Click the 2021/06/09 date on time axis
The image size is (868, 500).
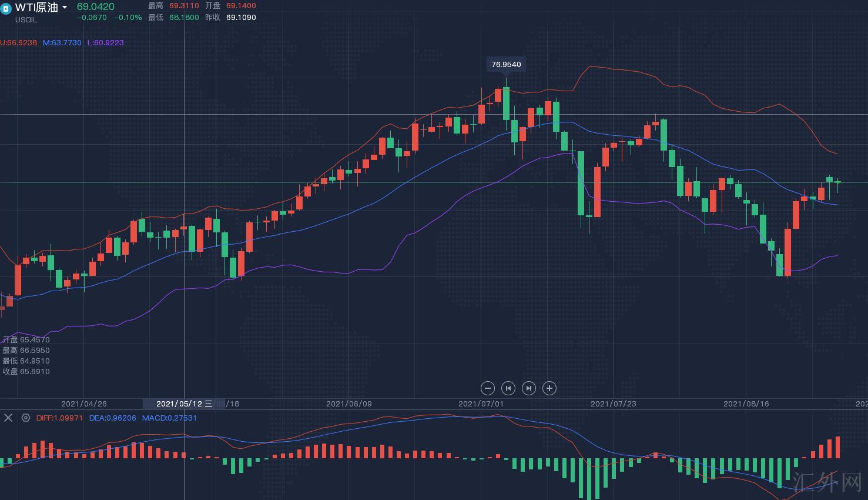click(x=348, y=404)
